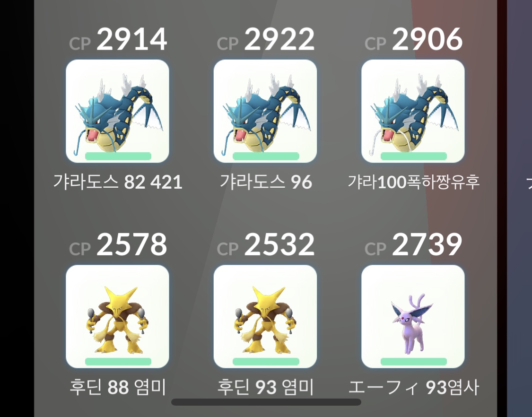Viewport: 532px width, 417px height.
Task: Tap the home indicator bar at bottom
Action: point(266,402)
